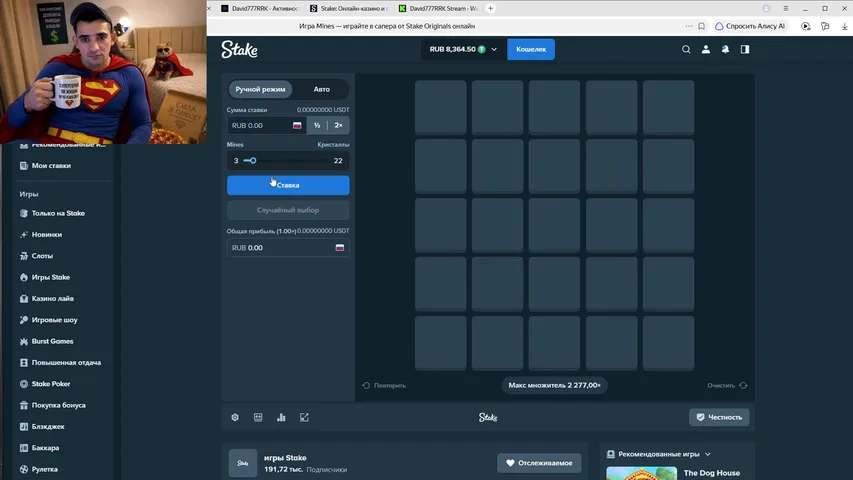Open a new browser tab
Viewport: 853px width, 480px height.
click(490, 9)
